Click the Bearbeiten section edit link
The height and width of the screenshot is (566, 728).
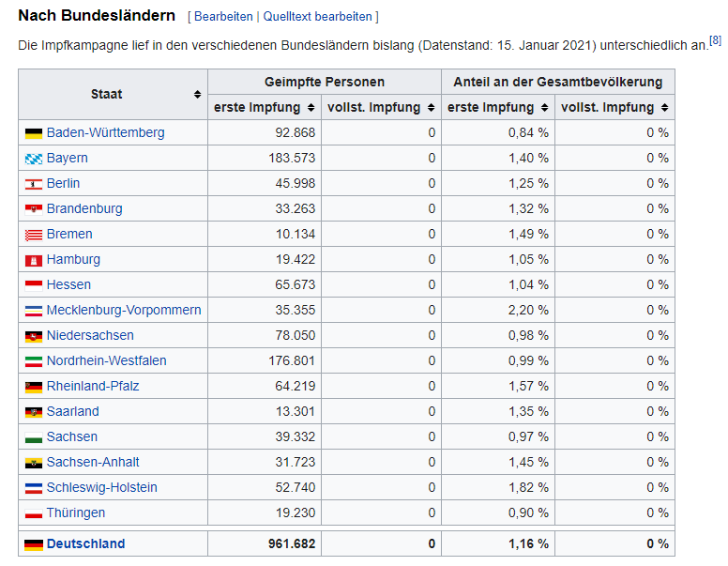(223, 17)
